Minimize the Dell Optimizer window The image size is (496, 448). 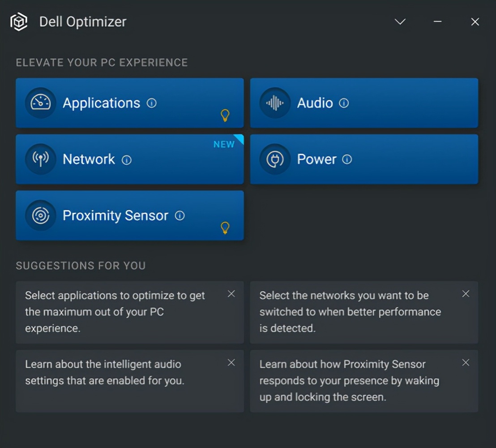(x=438, y=22)
